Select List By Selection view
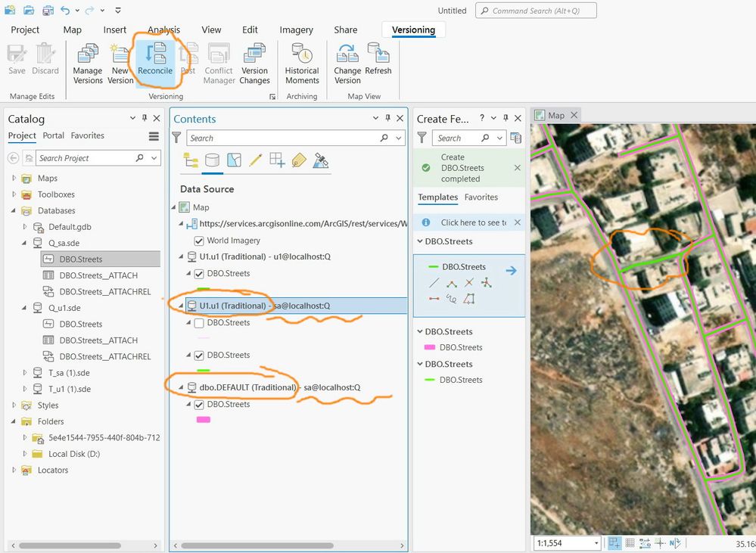This screenshot has height=553, width=756. point(234,160)
